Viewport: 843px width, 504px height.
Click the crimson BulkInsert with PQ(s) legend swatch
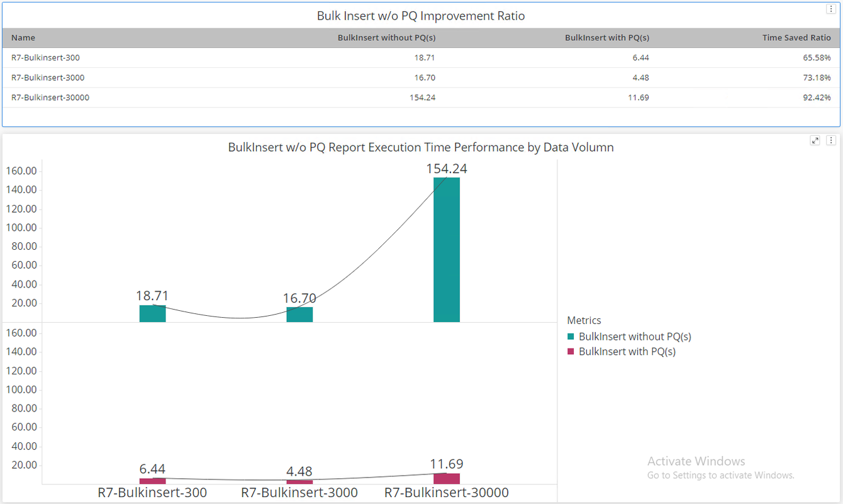pos(571,352)
